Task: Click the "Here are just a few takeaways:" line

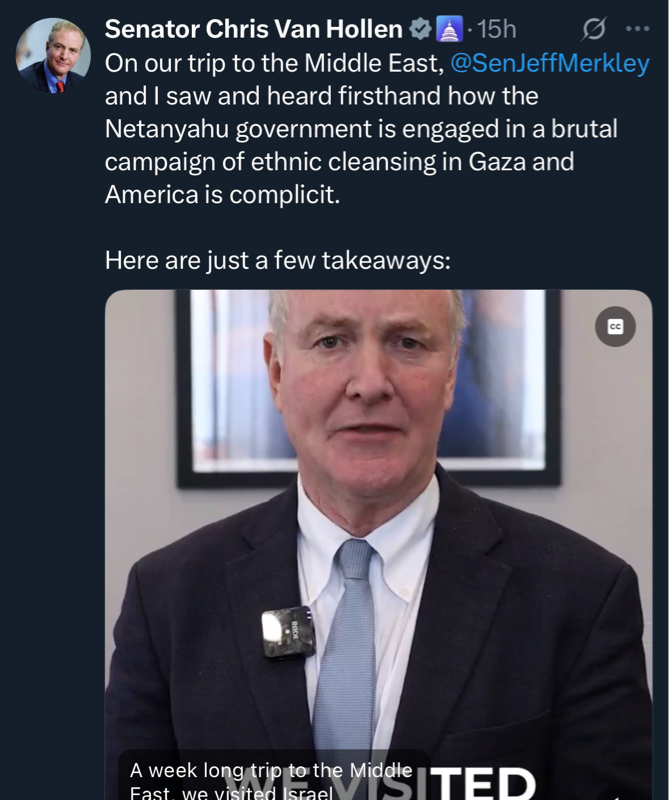Action: click(278, 261)
